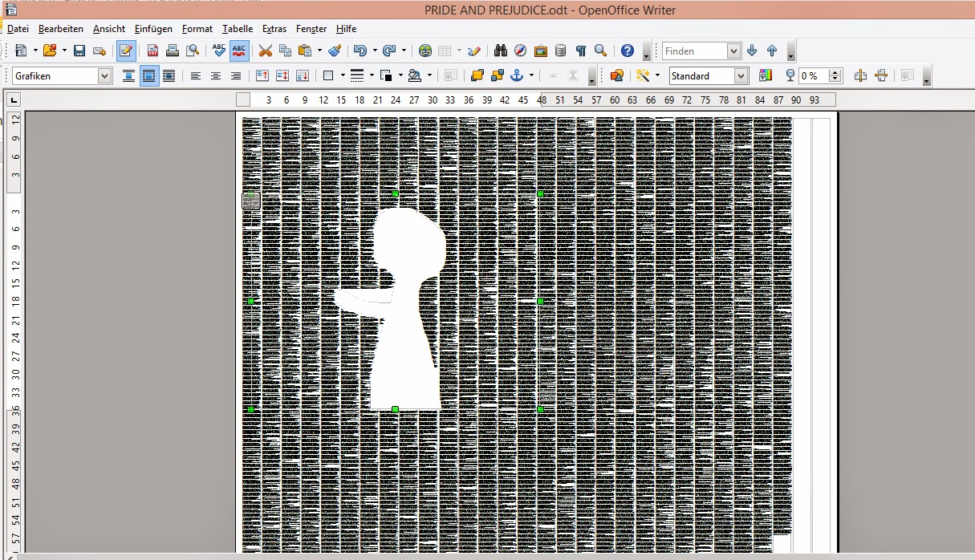This screenshot has height=560, width=975.
Task: Toggle nonprinting characters pilcrow
Action: coord(581,51)
